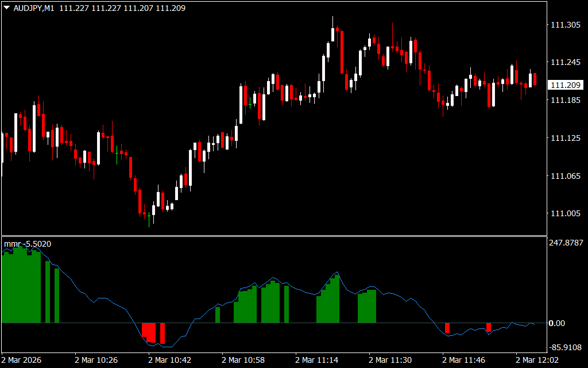Click the highest candle at the chart peak
This screenshot has height=368, width=588.
332,34
